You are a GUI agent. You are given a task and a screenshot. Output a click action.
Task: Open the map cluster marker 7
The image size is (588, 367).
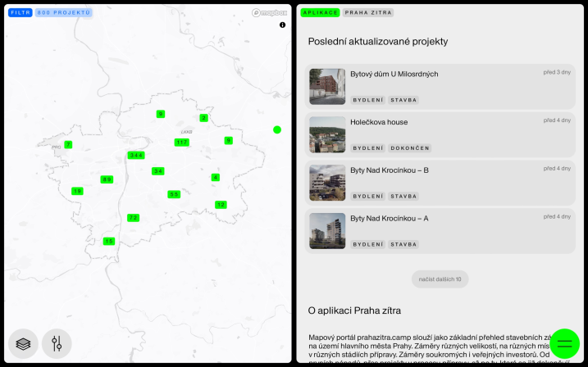[x=68, y=144]
